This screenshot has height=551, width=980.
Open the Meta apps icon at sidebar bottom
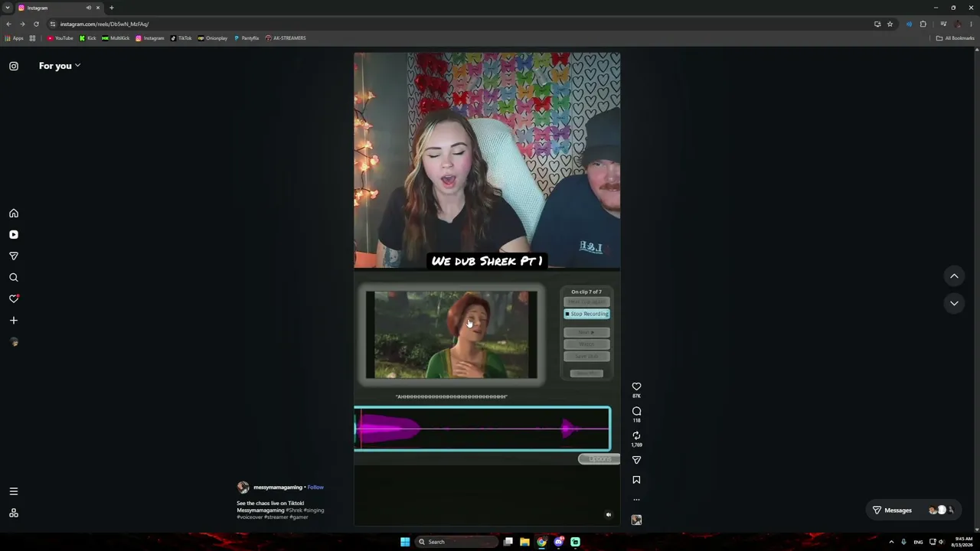coord(14,513)
